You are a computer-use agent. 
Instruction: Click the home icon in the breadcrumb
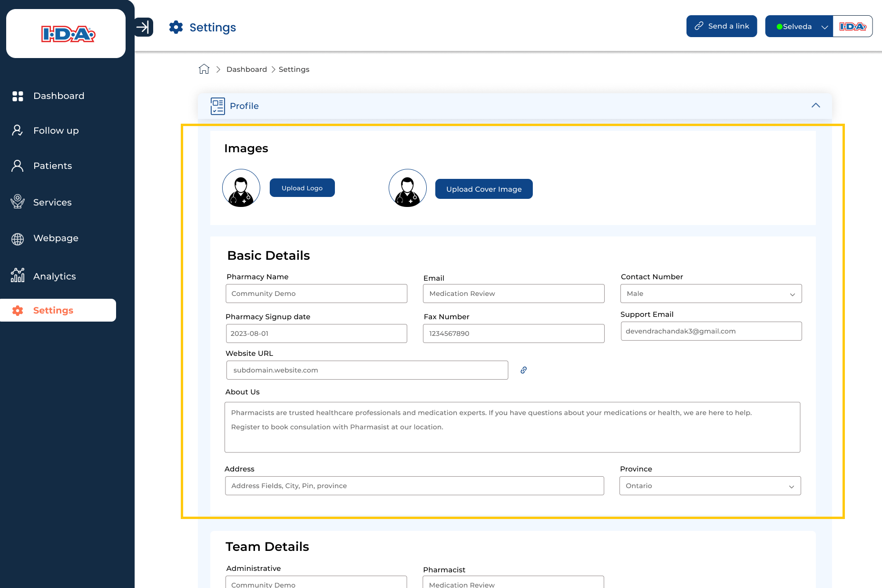(204, 69)
